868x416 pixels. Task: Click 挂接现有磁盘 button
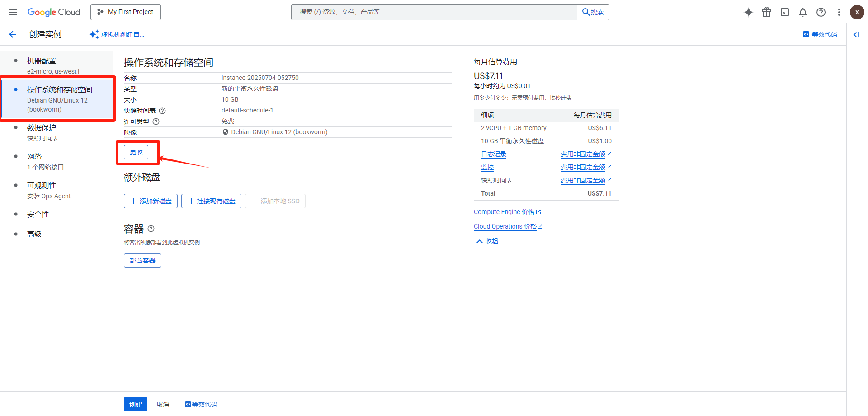[x=211, y=201]
